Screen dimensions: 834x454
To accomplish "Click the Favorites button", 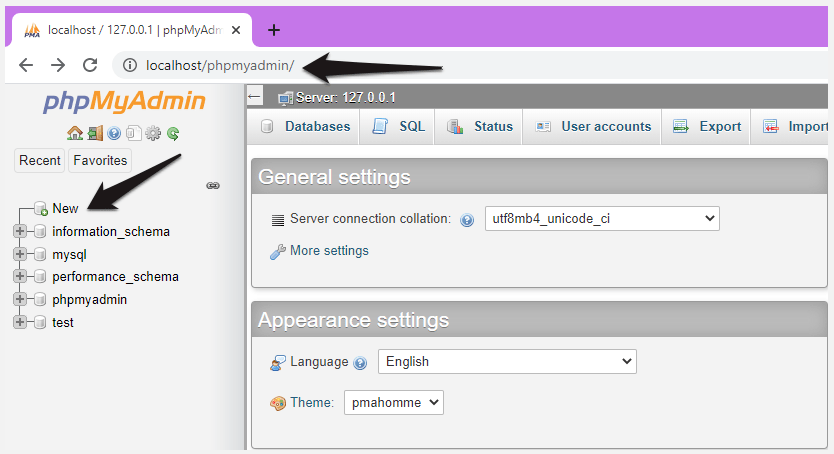I will pyautogui.click(x=100, y=161).
